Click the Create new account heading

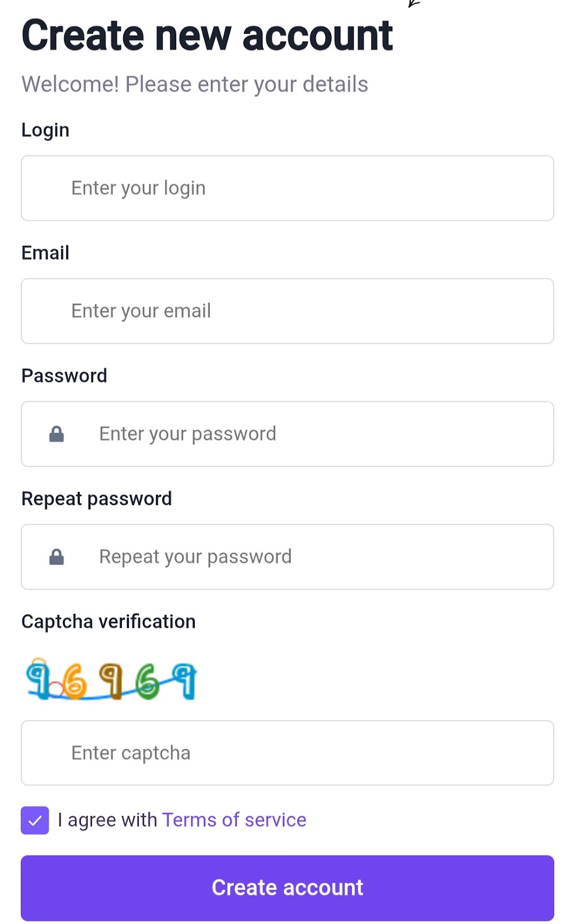(207, 35)
